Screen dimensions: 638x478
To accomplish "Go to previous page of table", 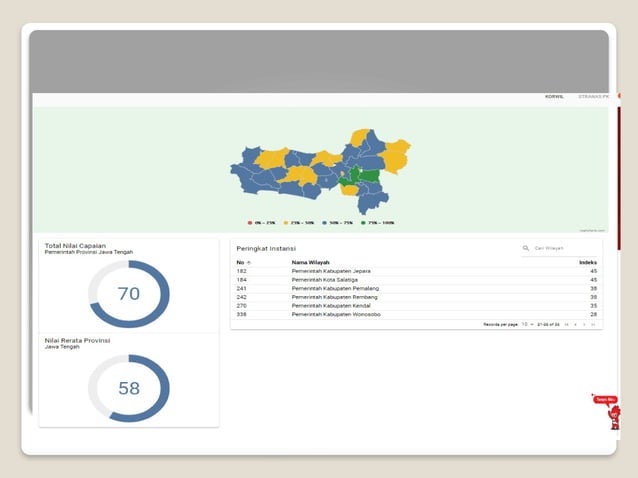I will 575,324.
